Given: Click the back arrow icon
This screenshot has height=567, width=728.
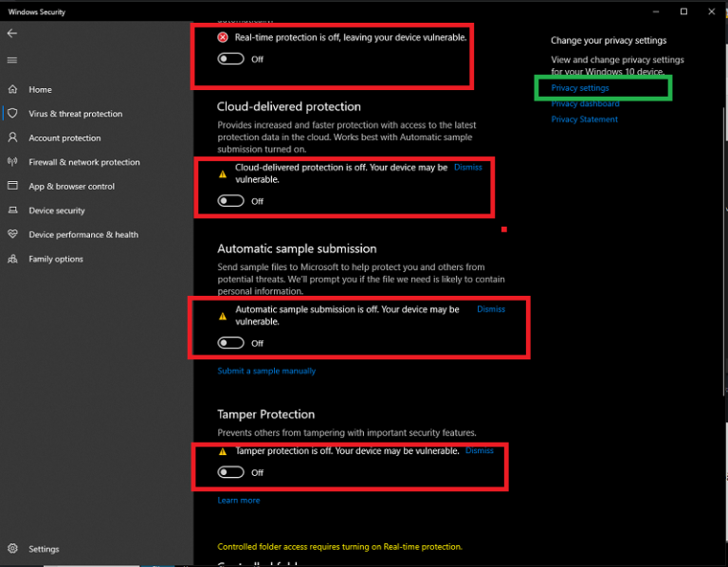Looking at the screenshot, I should point(12,33).
